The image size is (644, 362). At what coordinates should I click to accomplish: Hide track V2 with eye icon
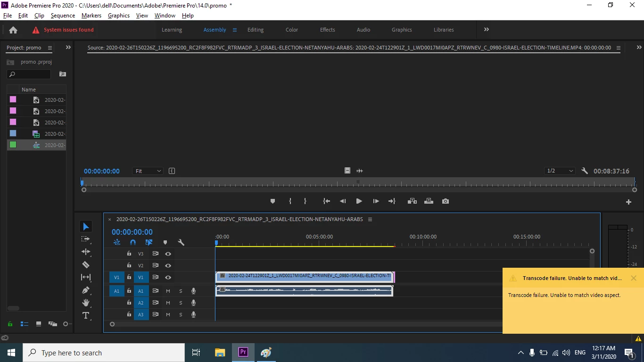point(168,265)
